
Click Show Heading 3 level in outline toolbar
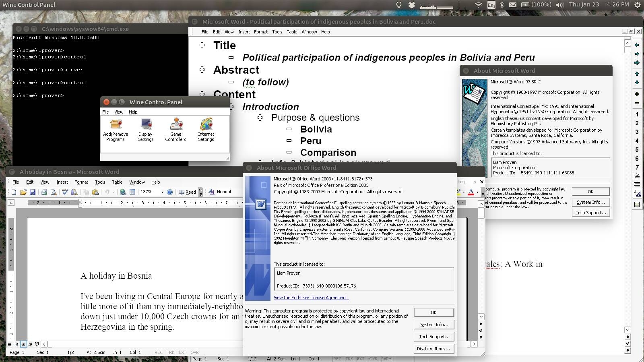pyautogui.click(x=637, y=132)
